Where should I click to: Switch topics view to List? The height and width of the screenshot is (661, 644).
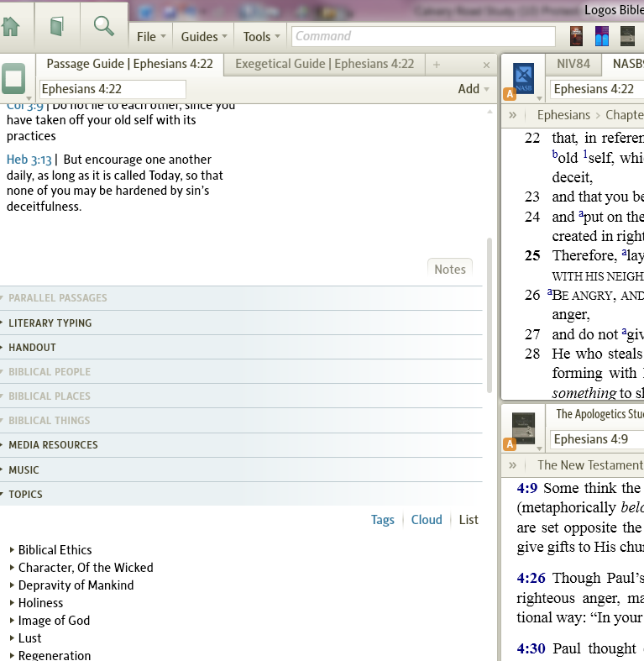click(469, 520)
